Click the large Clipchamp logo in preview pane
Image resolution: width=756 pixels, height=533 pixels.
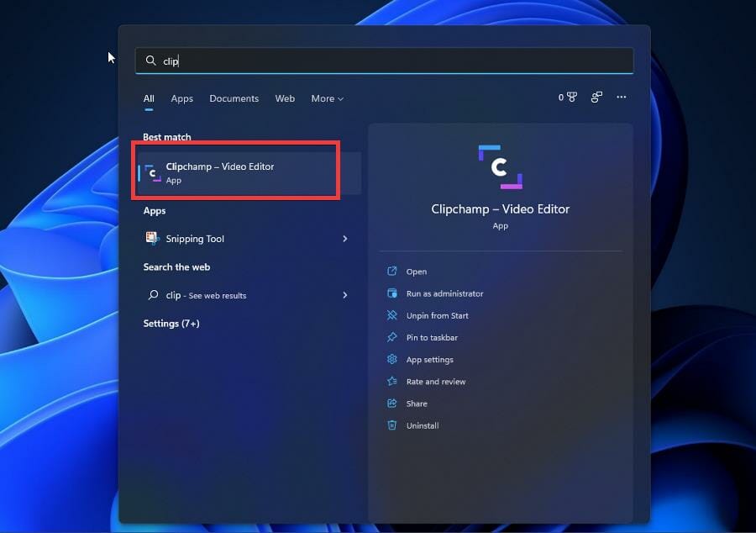coord(500,167)
